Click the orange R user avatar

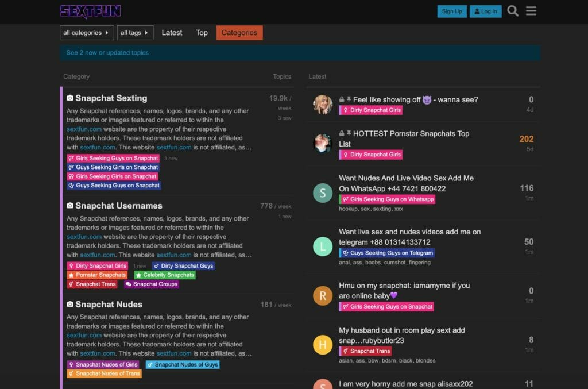tap(323, 296)
